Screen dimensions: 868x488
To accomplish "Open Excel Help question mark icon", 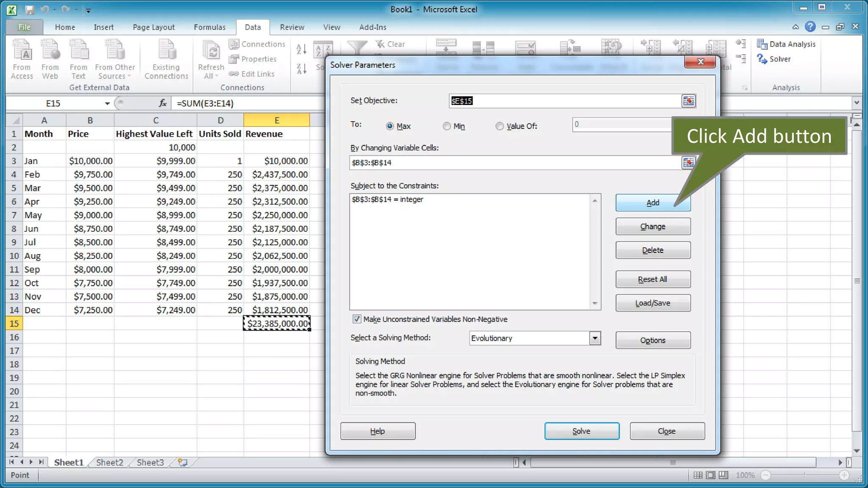I will click(x=810, y=27).
